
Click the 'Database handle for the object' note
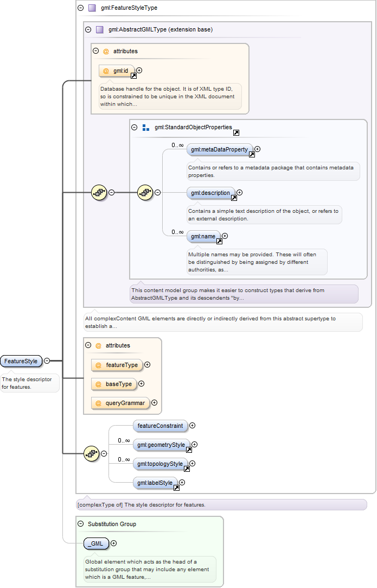coord(170,97)
